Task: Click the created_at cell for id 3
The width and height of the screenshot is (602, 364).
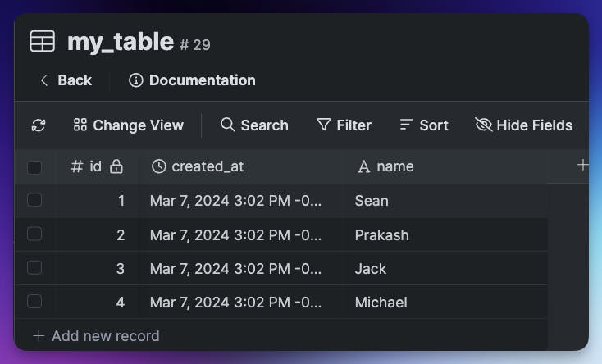Action: coord(235,269)
